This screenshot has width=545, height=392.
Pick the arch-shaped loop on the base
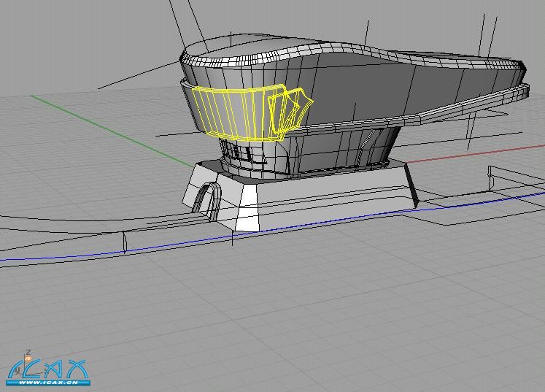coord(206,201)
